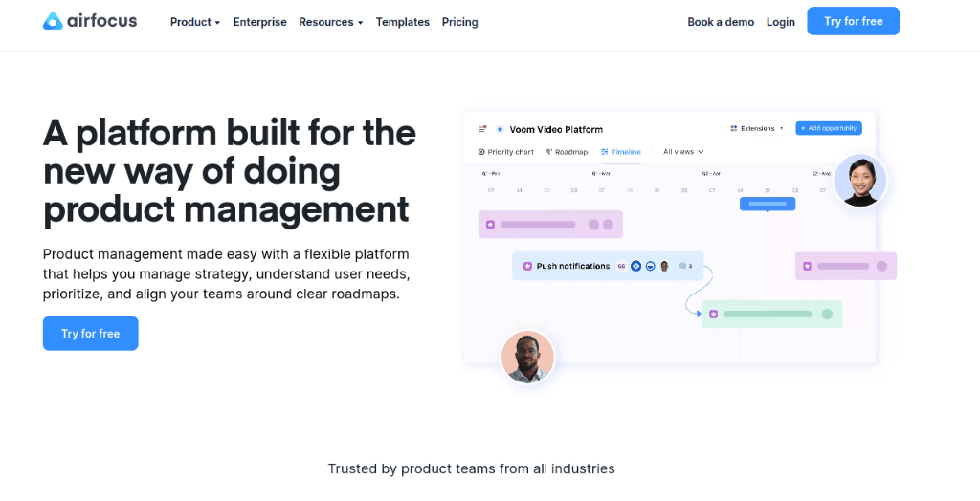Click the blue star icon beside Voom Video Platform
This screenshot has width=980, height=501.
[x=500, y=129]
